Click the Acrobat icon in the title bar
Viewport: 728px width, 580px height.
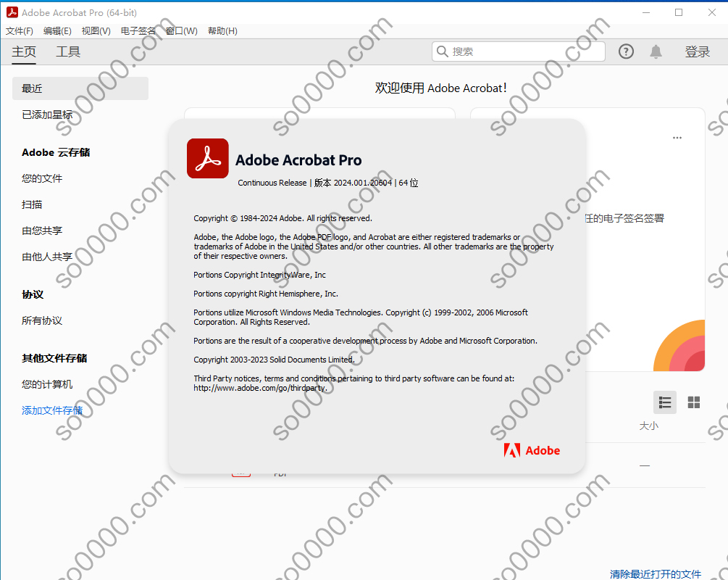point(12,12)
